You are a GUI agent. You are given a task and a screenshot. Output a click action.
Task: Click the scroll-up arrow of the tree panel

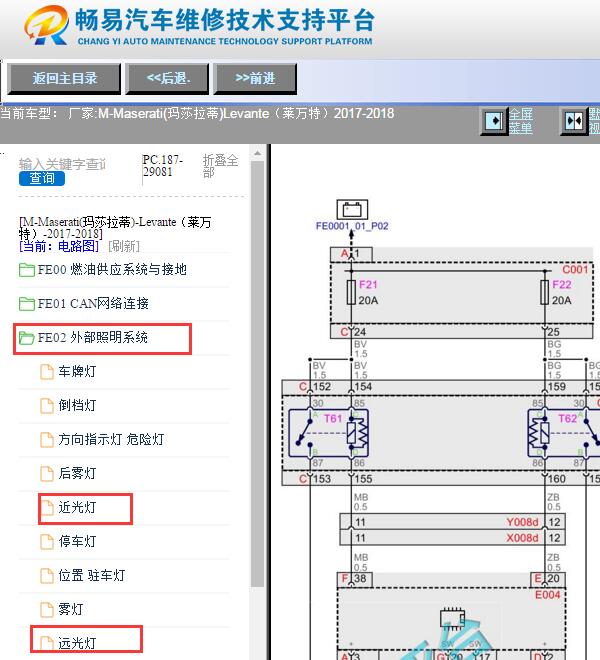(257, 153)
